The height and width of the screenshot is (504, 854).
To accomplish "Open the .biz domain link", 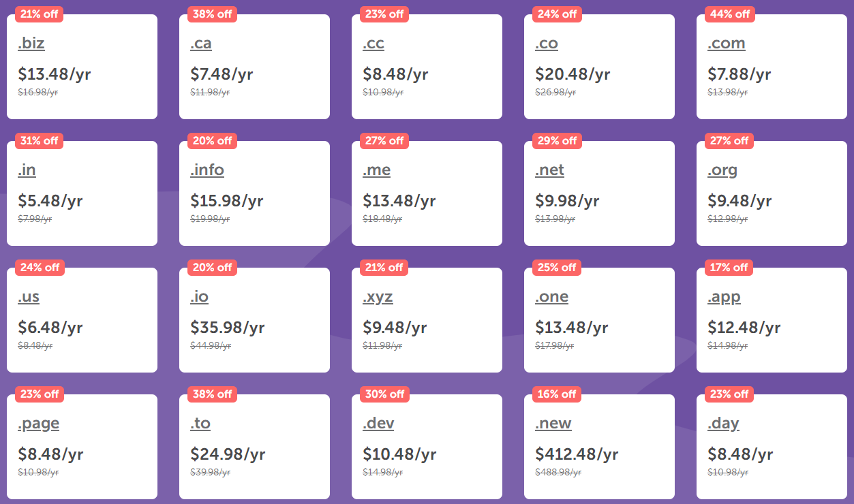I will pos(31,44).
